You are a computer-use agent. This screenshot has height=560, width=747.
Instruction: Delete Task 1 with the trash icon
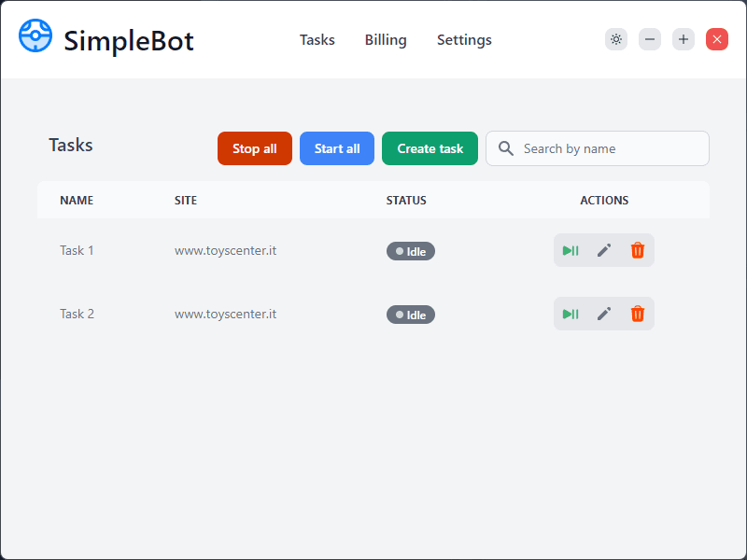pos(638,250)
